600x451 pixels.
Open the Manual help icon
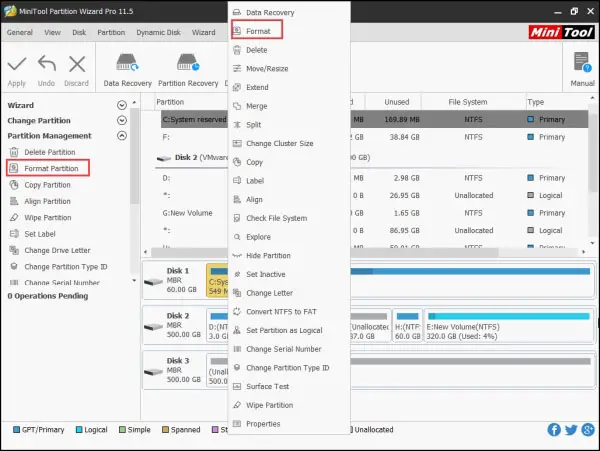[582, 62]
